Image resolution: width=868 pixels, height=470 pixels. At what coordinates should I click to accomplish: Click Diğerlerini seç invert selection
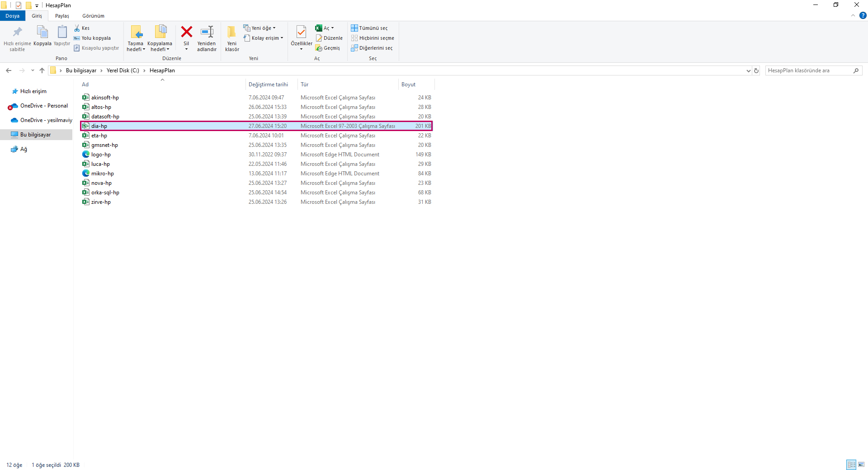pyautogui.click(x=372, y=48)
